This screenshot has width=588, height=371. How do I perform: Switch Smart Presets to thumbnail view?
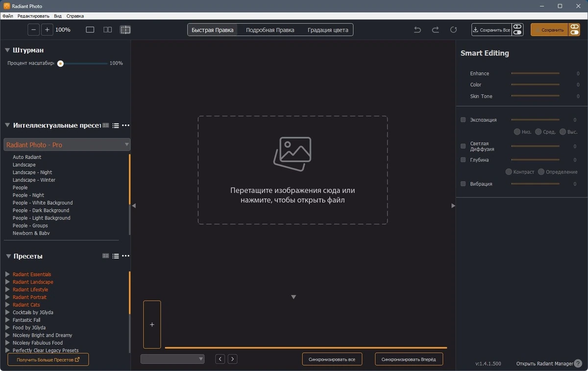coord(106,125)
